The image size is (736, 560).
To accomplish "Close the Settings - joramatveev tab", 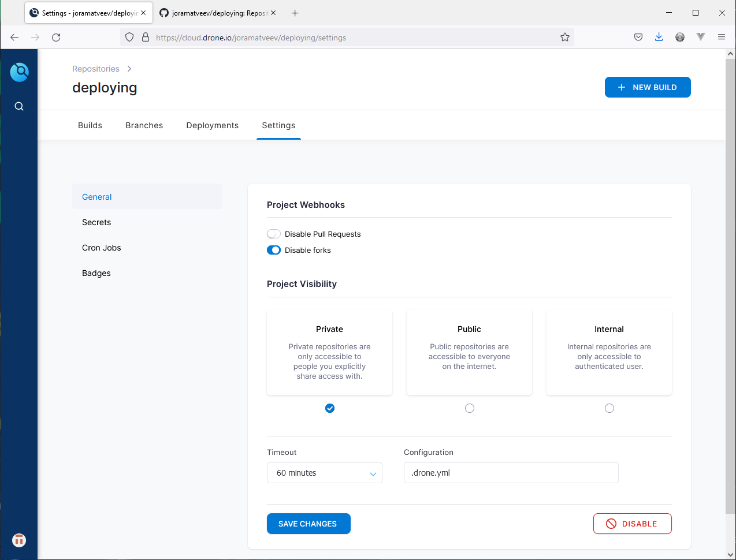I will click(143, 13).
